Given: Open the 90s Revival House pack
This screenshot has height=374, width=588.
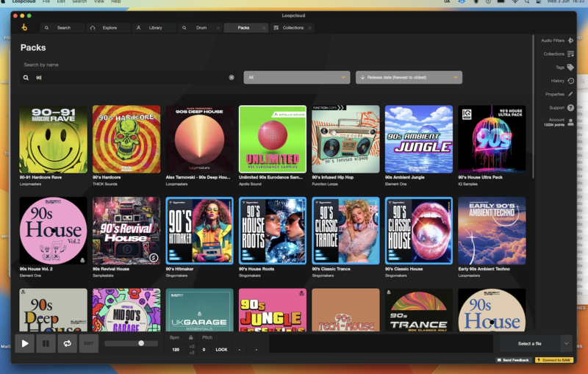Looking at the screenshot, I should pos(126,231).
